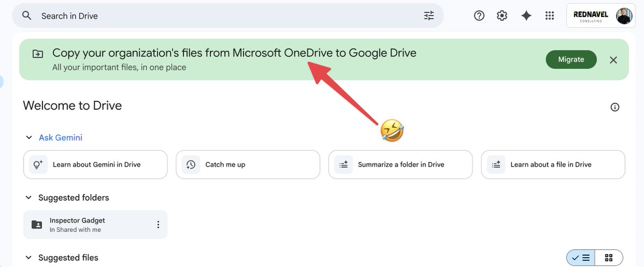Click the Inspector Gadget shared folder icon
The height and width of the screenshot is (267, 644).
point(36,225)
